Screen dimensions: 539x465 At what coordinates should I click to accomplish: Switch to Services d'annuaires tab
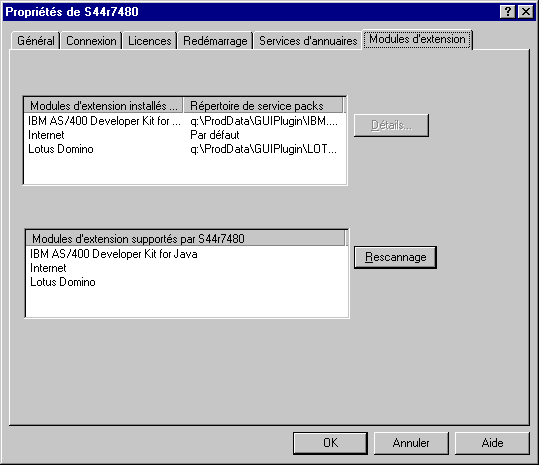click(x=308, y=41)
